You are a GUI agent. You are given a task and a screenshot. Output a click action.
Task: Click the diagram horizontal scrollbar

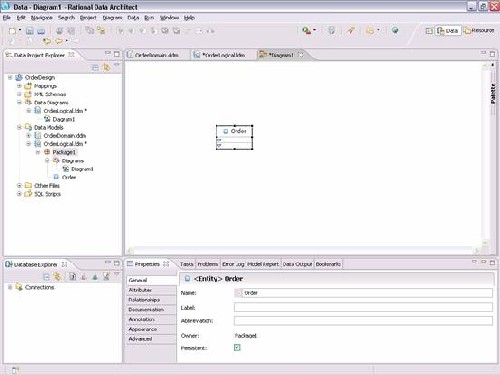pyautogui.click(x=303, y=251)
